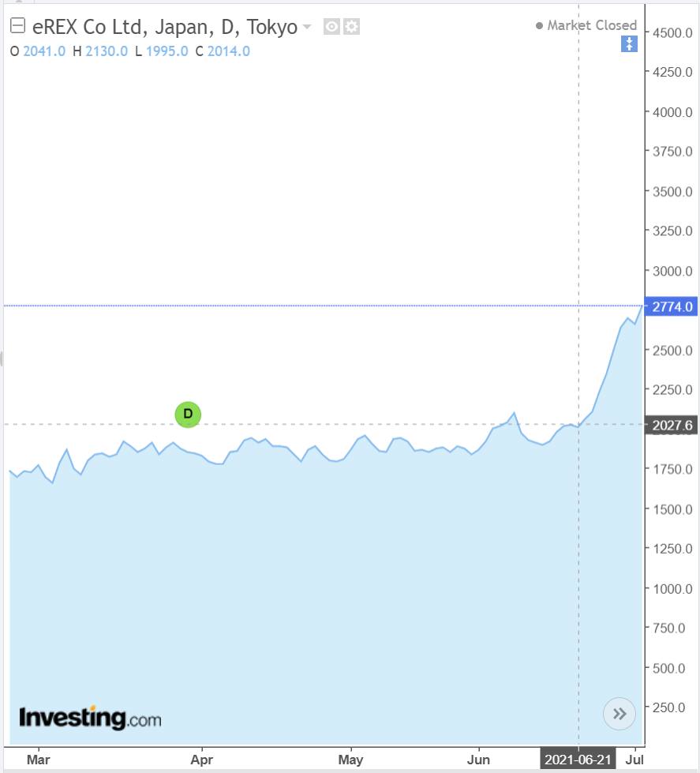Screen dimensions: 700x773
Task: Click the 3000.0 price axis label
Action: pos(672,271)
